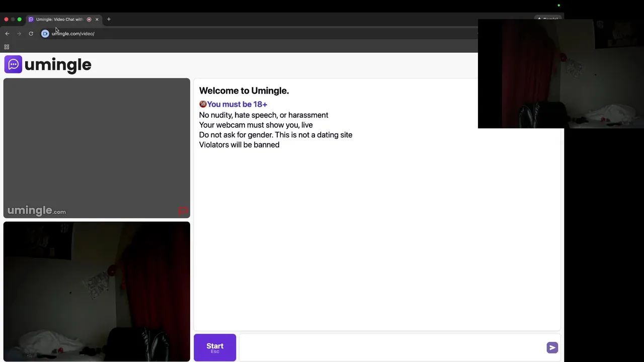Click the stranger's empty video panel
Screen dimensions: 644x362
tap(97, 148)
